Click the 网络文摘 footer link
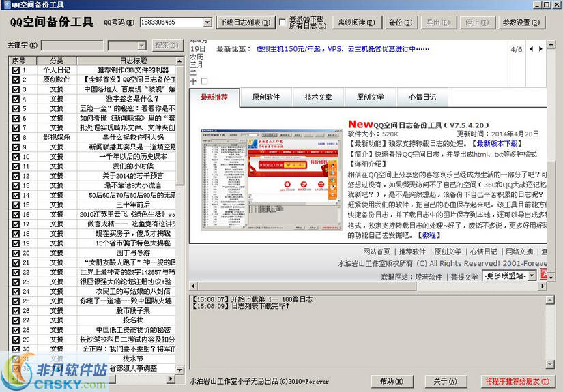The height and width of the screenshot is (392, 563). tap(519, 252)
